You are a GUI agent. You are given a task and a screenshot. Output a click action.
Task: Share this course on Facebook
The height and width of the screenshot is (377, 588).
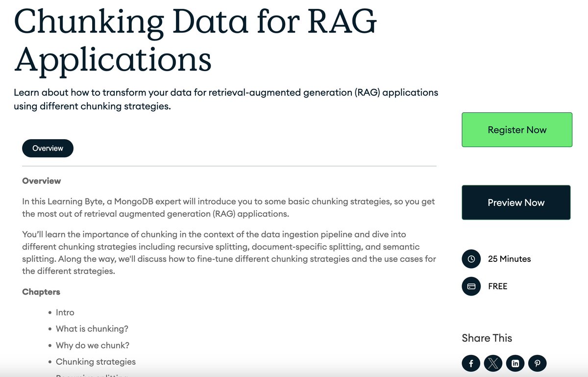[x=471, y=363]
